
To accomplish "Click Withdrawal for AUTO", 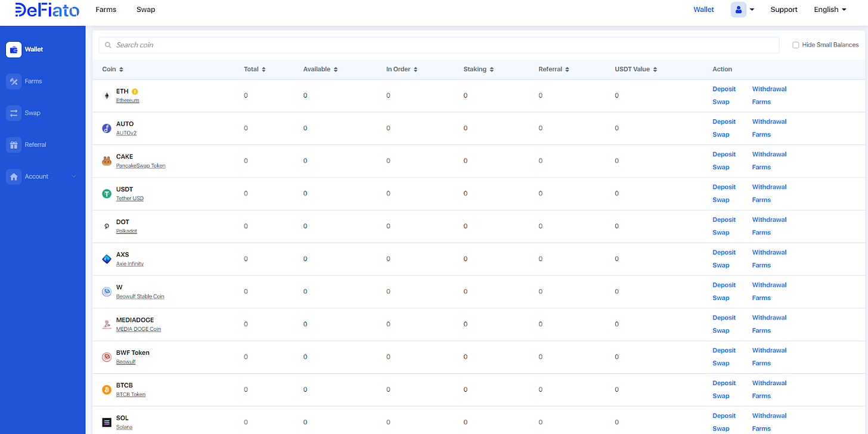I will [x=769, y=122].
